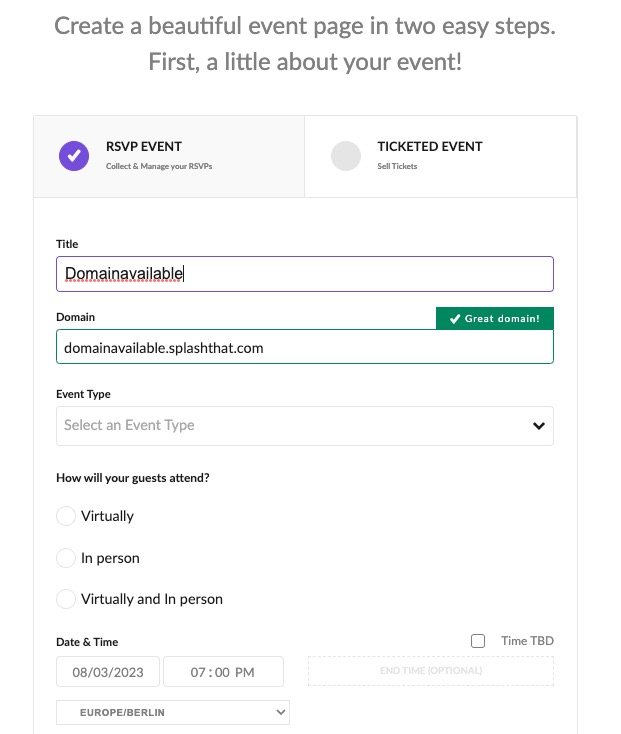Switch to the TICKETED EVENT tab
The image size is (621, 734).
point(430,147)
